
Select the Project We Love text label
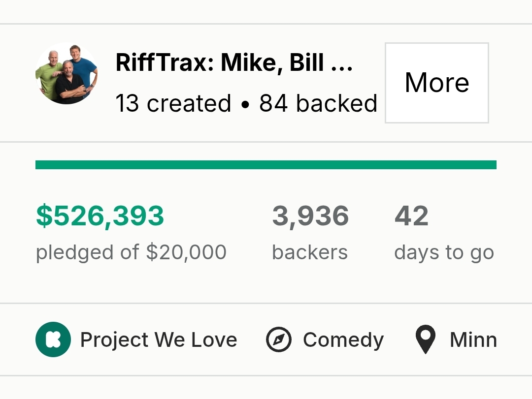(159, 340)
